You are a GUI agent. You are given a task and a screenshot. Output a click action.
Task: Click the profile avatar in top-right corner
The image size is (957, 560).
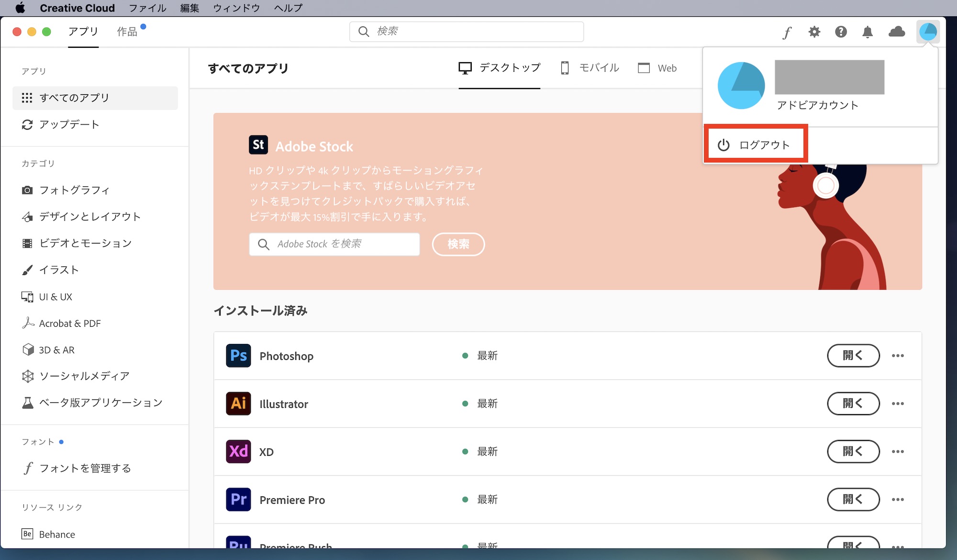[928, 32]
